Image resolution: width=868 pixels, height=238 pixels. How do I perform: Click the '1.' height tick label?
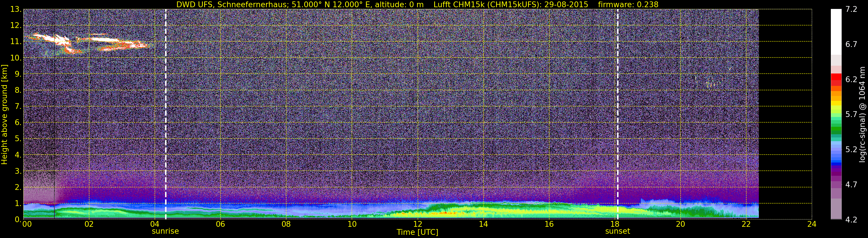pos(18,203)
